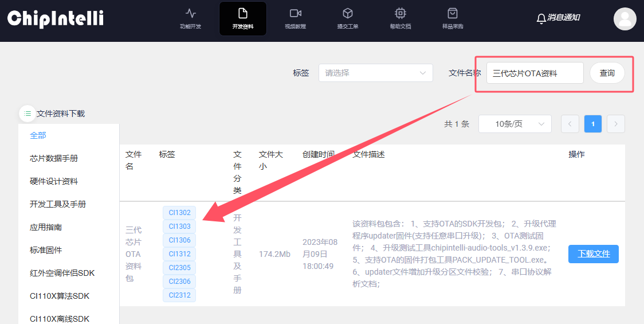Select 硬件设计资料 in the sidebar

(54, 181)
